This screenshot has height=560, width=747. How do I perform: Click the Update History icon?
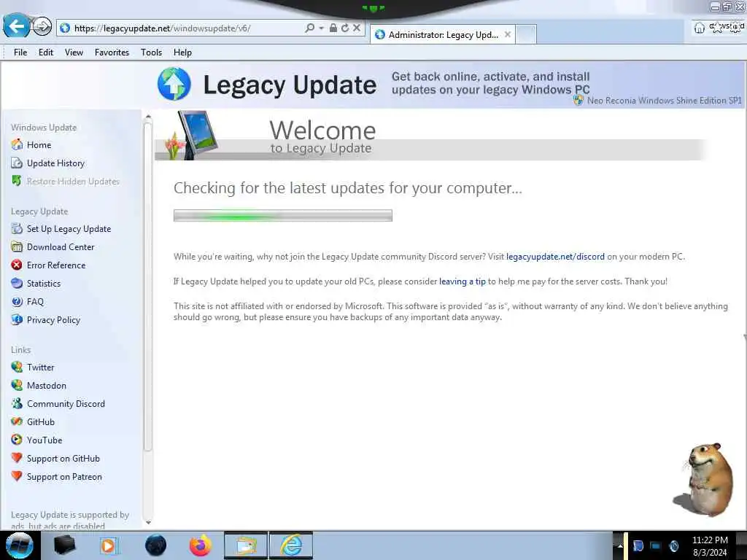(17, 163)
